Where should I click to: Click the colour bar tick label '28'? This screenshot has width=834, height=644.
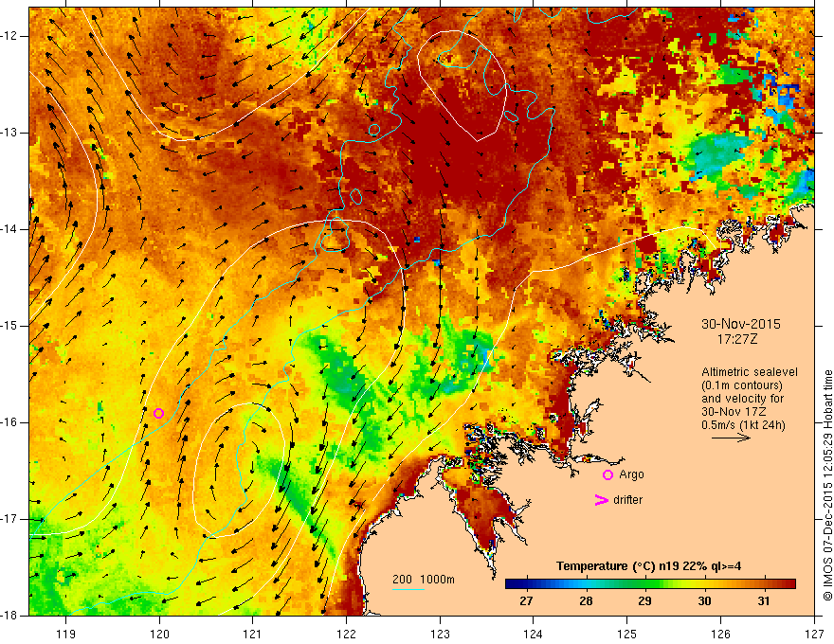coord(586,601)
